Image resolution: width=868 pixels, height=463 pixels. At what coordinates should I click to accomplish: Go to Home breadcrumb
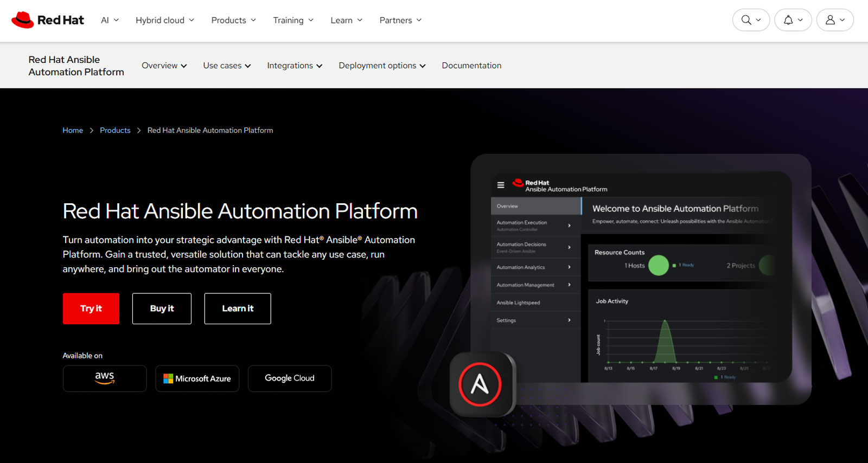click(x=73, y=130)
